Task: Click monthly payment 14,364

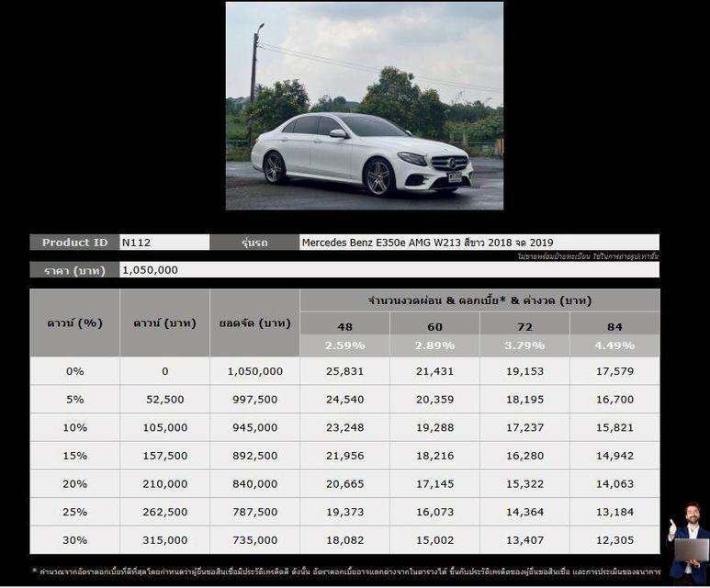Action: (524, 512)
